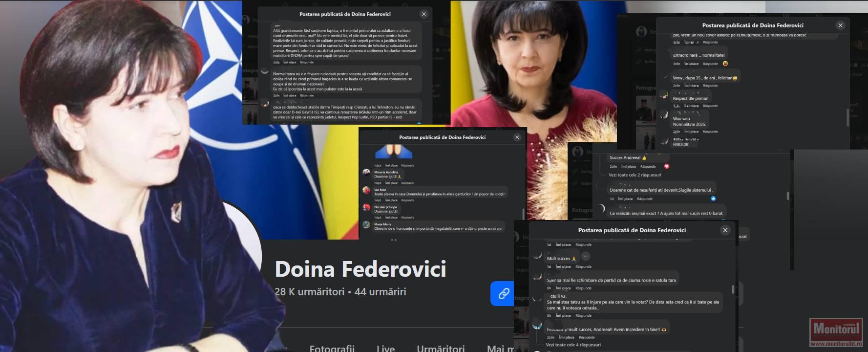Image resolution: width=868 pixels, height=352 pixels.
Task: Click the blue like reaction under 'Slugile sistemului'
Action: [713, 198]
